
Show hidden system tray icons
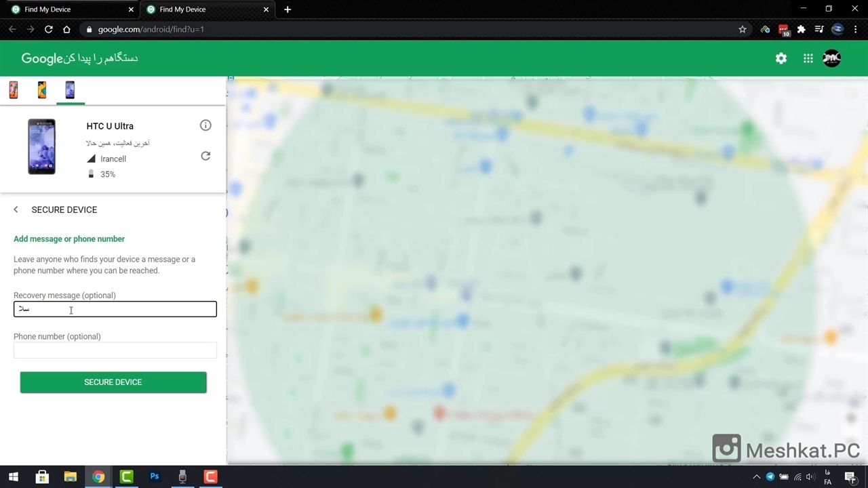click(x=757, y=476)
